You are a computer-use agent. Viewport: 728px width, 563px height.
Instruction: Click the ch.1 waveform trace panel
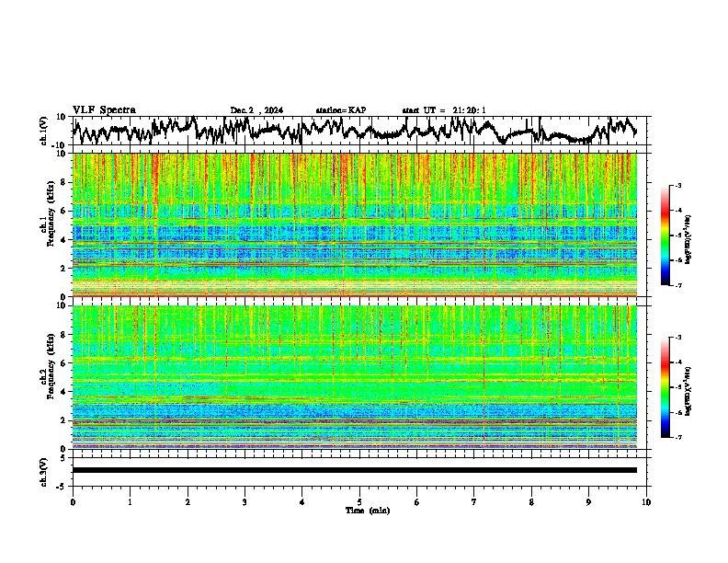(x=361, y=131)
